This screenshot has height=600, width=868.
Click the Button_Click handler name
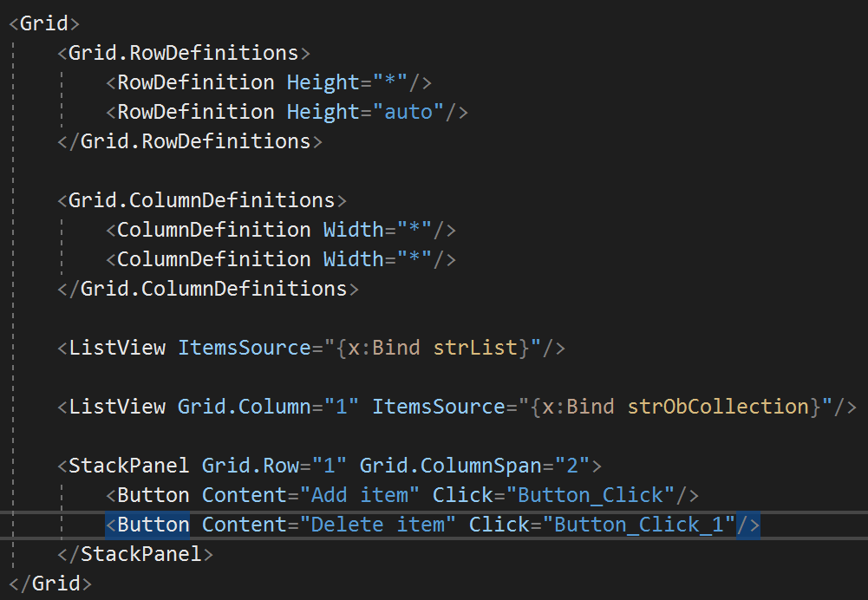(591, 495)
